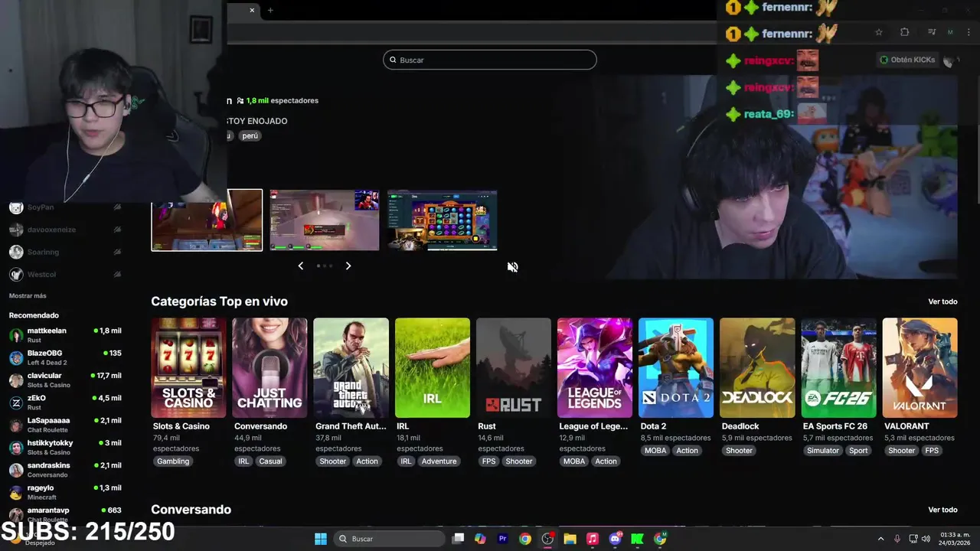Open Task View on the taskbar

tap(458, 539)
